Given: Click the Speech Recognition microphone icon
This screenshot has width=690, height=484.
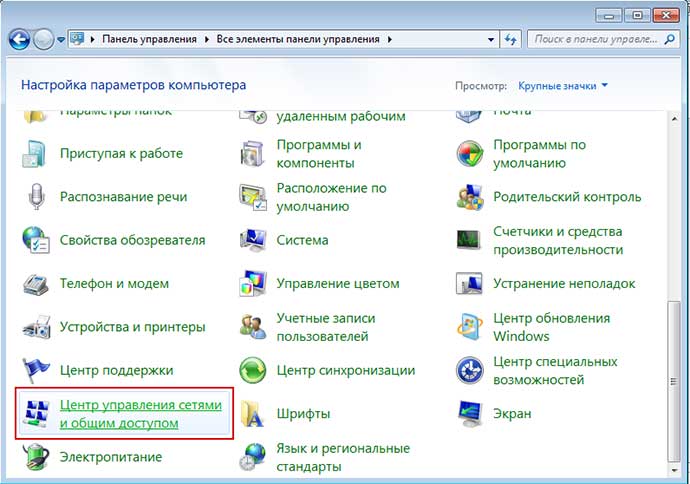Looking at the screenshot, I should [x=36, y=197].
